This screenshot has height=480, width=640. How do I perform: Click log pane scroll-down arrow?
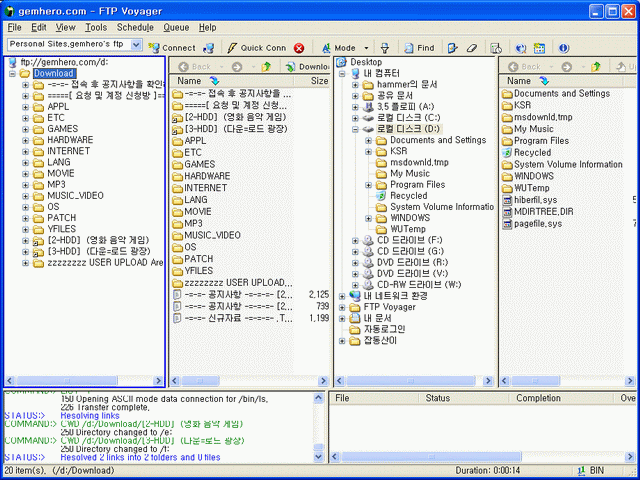pyautogui.click(x=319, y=457)
